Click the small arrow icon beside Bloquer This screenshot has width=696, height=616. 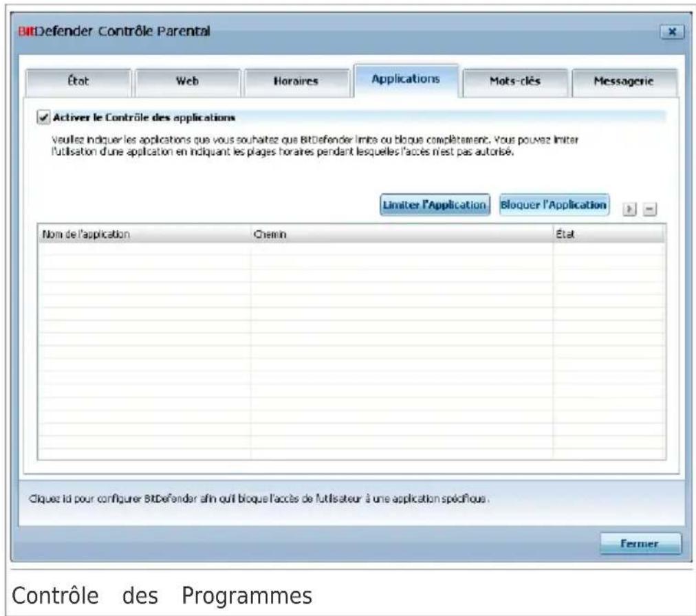629,208
